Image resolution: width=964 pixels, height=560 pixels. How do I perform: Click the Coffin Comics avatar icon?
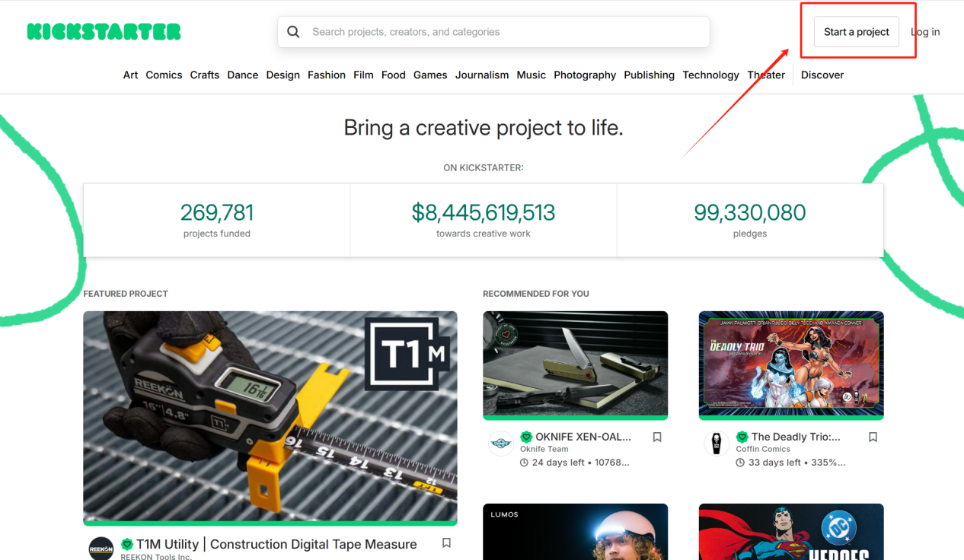point(717,443)
